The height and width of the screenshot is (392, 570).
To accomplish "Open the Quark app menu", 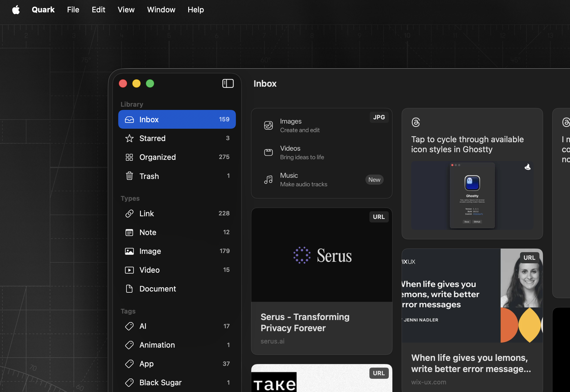I will 43,10.
